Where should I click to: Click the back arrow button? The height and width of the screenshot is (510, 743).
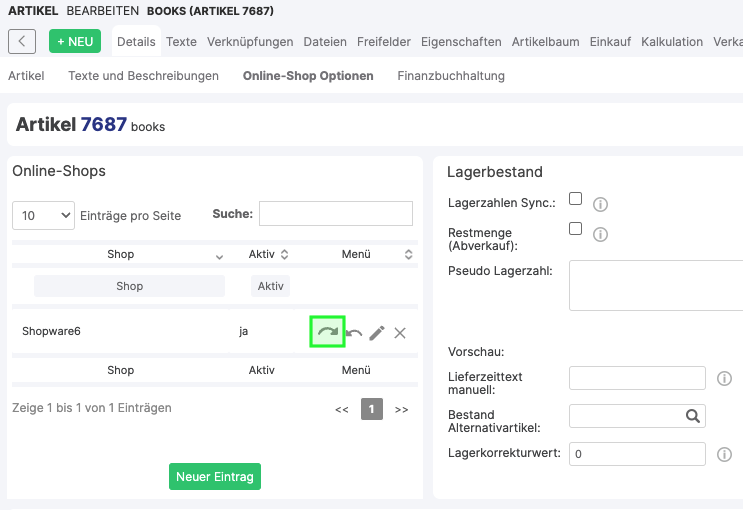pyautogui.click(x=22, y=41)
